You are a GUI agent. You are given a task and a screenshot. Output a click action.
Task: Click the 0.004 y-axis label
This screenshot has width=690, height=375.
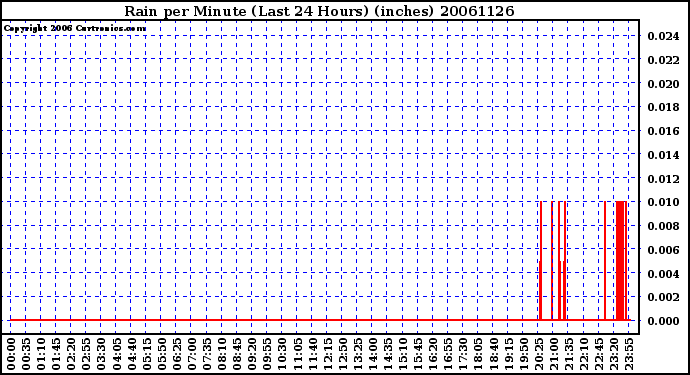[663, 274]
